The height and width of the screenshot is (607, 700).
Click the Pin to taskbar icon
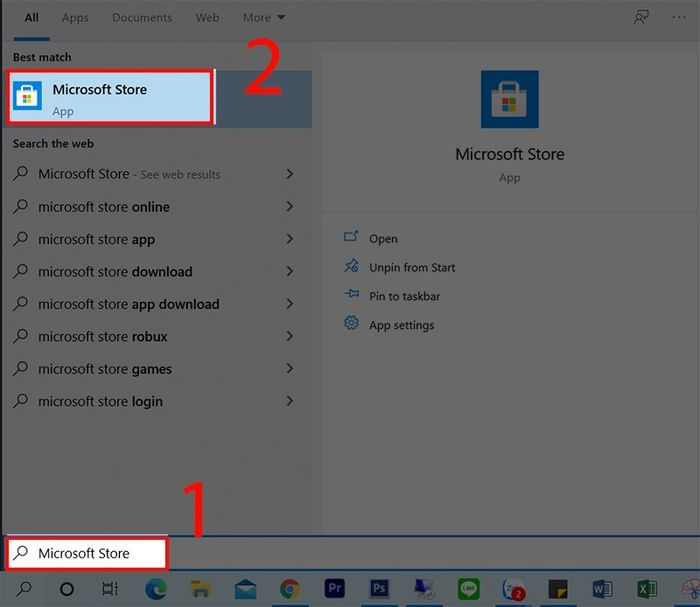pyautogui.click(x=351, y=294)
